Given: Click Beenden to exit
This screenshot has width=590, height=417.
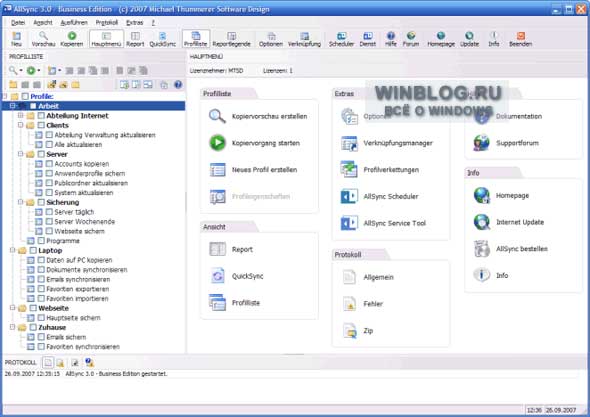Looking at the screenshot, I should tap(521, 39).
